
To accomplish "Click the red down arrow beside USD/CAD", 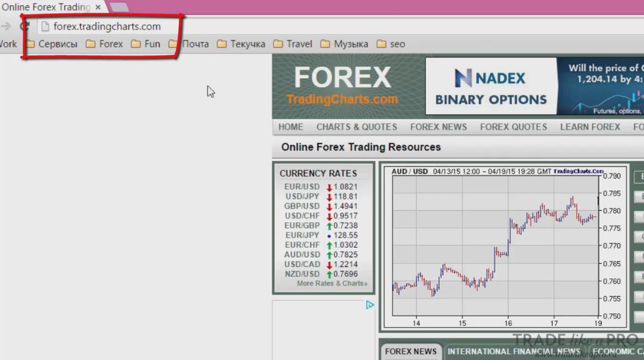I will (329, 265).
